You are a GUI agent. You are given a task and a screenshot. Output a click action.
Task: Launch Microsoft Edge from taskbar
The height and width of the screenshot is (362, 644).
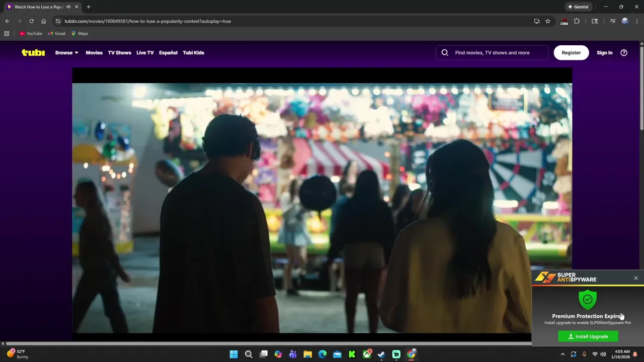[x=323, y=354]
